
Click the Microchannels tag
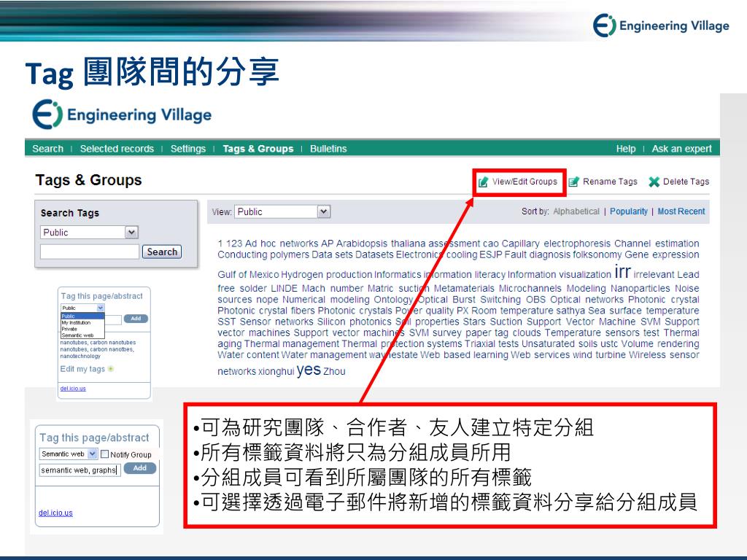click(531, 289)
